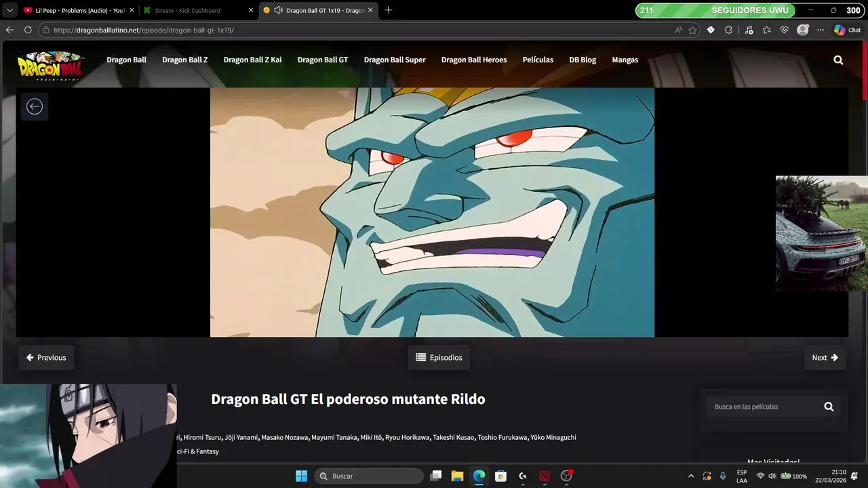Go back with browser back arrow
The height and width of the screenshot is (488, 868).
click(9, 30)
